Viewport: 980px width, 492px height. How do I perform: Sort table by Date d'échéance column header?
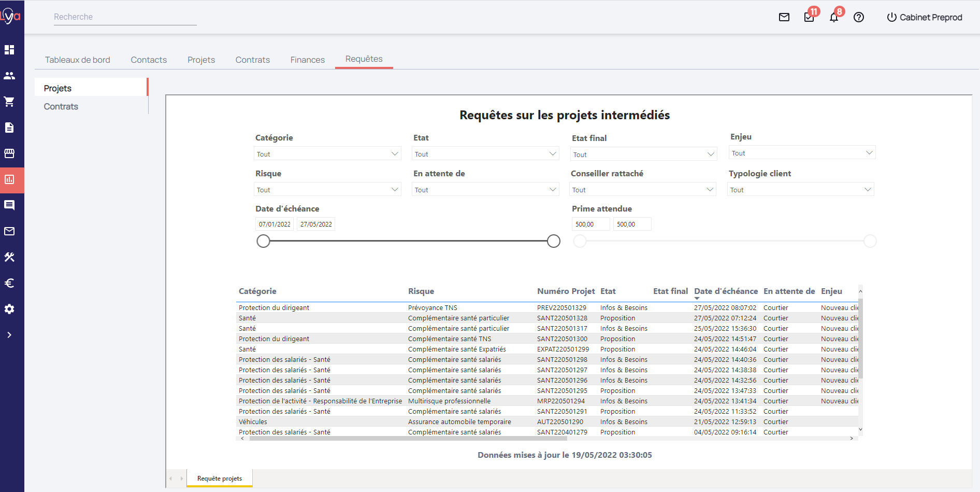725,291
